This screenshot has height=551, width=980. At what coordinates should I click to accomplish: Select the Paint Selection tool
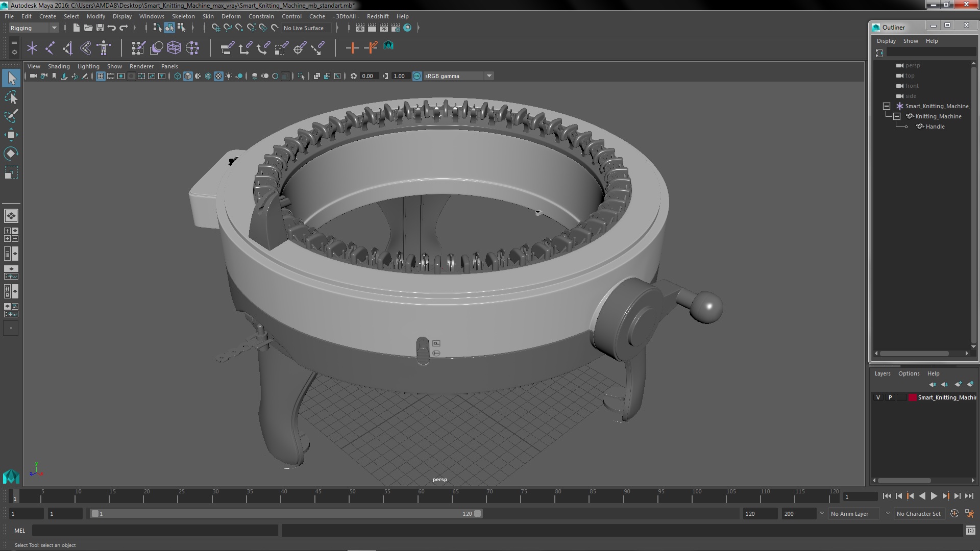coord(11,116)
